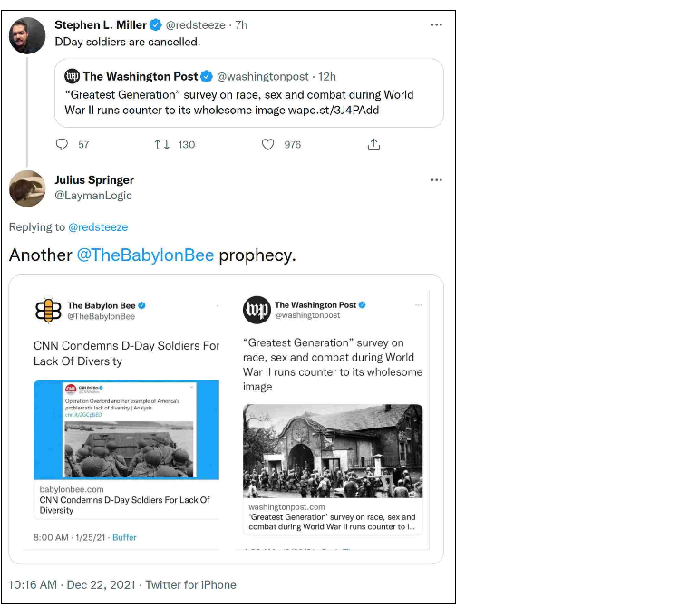Click the Stephen L. Miller display name
The height and width of the screenshot is (616, 698).
pos(101,25)
